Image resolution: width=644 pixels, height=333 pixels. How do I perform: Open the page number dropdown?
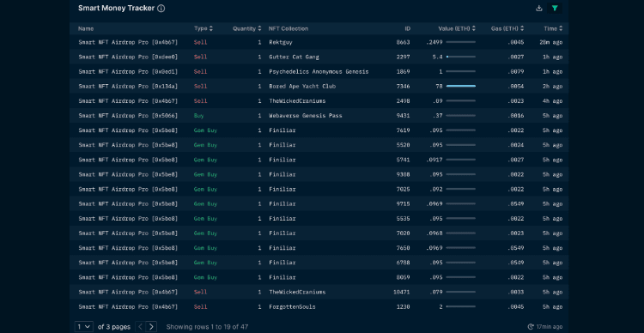(84, 327)
